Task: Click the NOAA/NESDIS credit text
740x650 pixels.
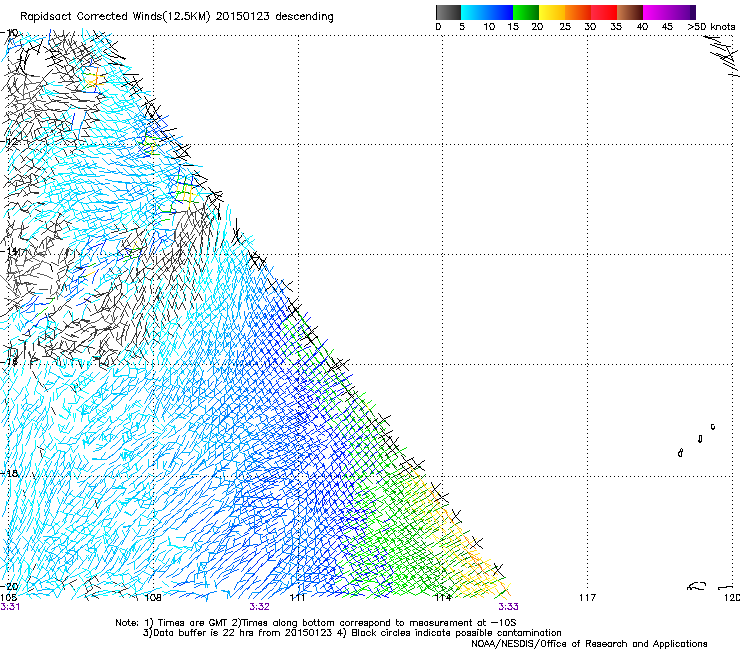Action: [589, 644]
